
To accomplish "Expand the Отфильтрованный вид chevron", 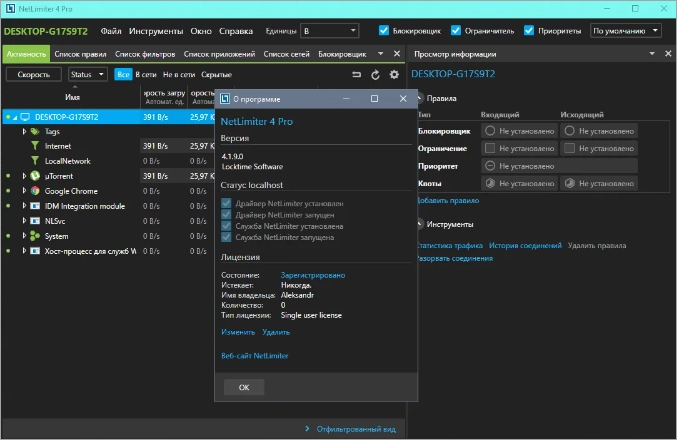I will 307,429.
